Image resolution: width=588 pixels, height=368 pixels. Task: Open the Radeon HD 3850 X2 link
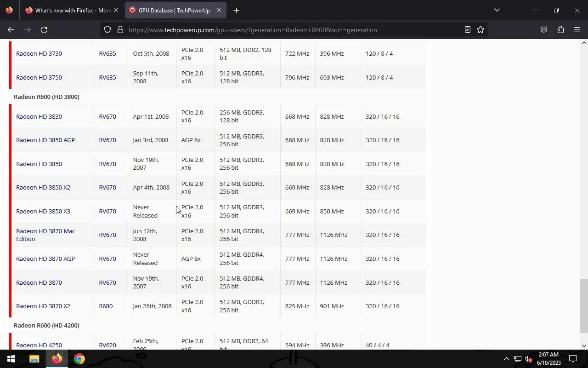pyautogui.click(x=43, y=187)
